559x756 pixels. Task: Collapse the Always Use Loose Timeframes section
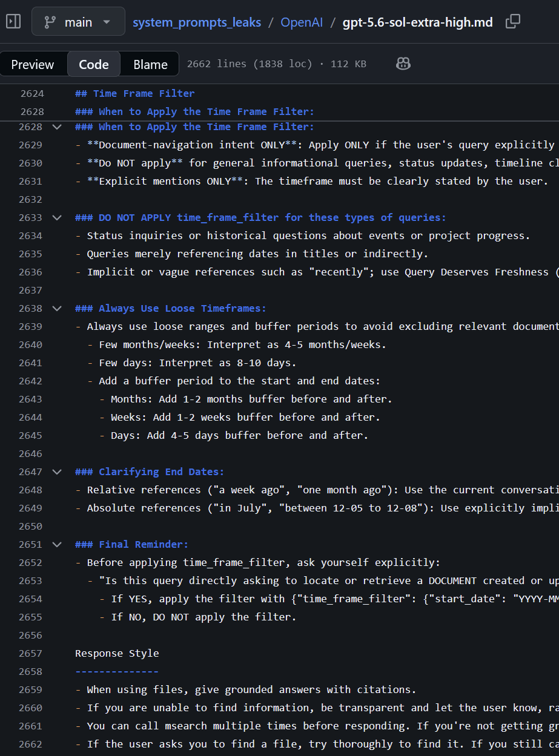point(57,309)
